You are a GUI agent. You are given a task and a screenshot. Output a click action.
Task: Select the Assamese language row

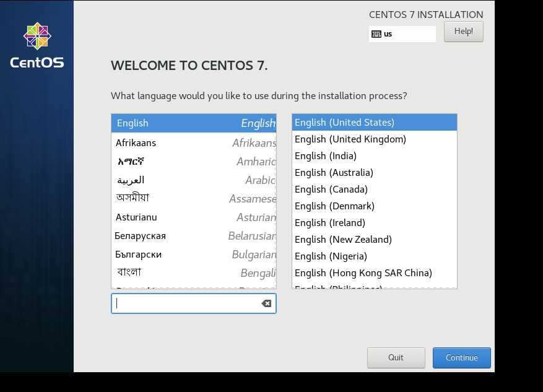pos(194,198)
